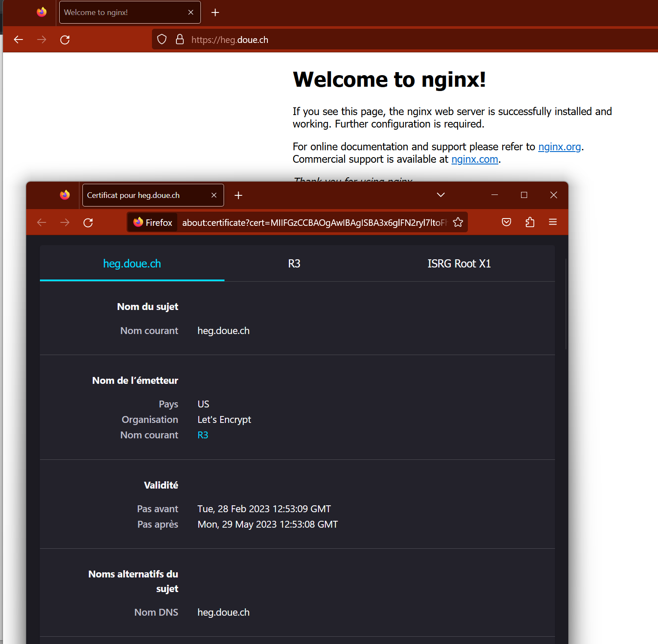Bookmark the certificate page with the star
Screen dimensions: 658x644
click(458, 222)
